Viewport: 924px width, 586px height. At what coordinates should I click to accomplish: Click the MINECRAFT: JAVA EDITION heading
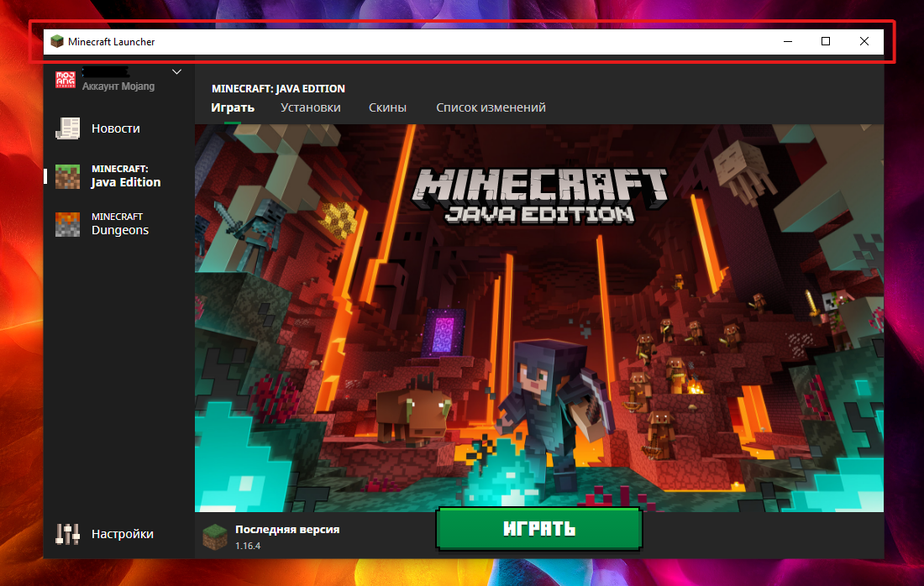[278, 88]
